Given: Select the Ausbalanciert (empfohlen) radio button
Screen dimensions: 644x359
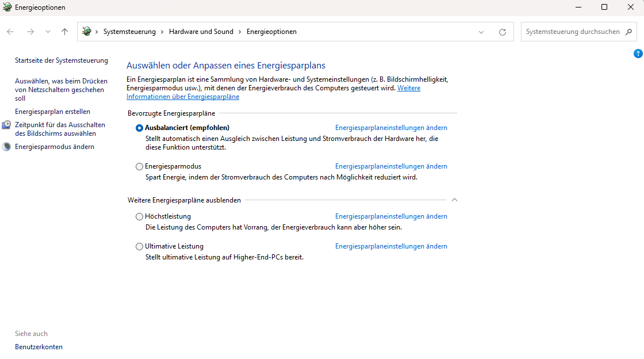Looking at the screenshot, I should point(139,128).
